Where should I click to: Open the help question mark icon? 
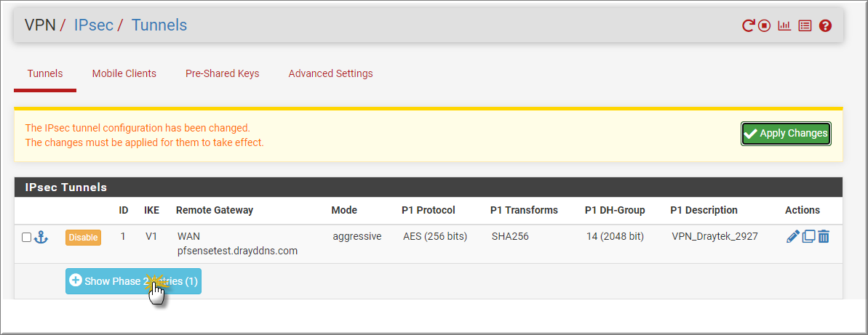tap(825, 25)
